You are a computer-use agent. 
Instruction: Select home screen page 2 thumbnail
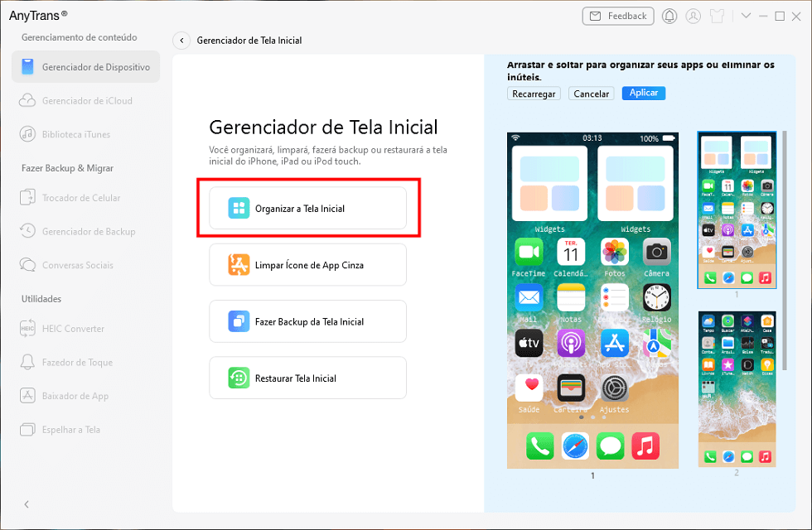click(737, 389)
